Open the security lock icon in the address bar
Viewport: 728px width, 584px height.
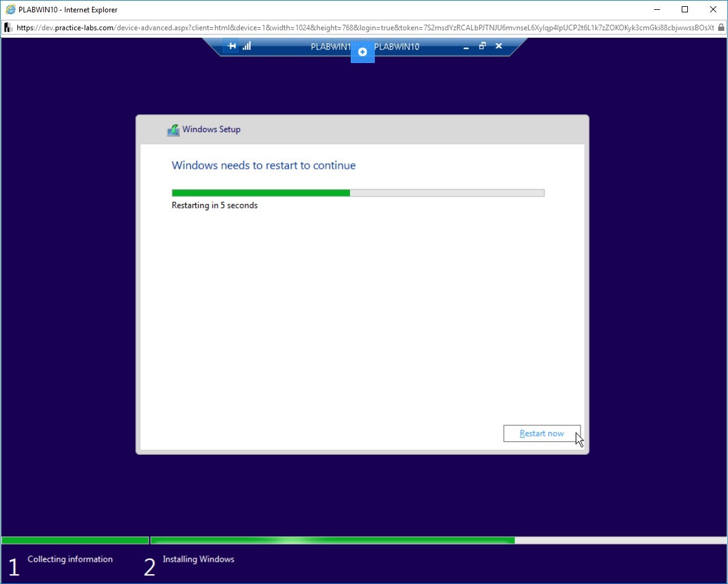721,27
